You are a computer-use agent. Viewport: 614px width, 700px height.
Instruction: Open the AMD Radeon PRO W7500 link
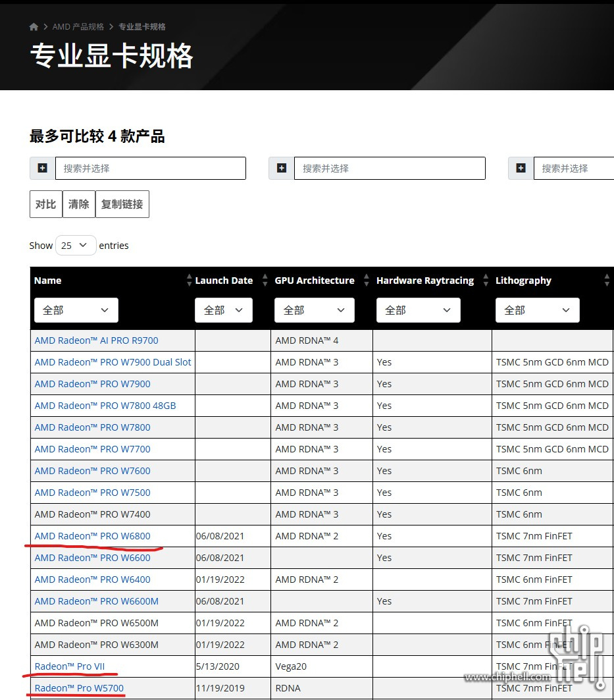point(92,493)
